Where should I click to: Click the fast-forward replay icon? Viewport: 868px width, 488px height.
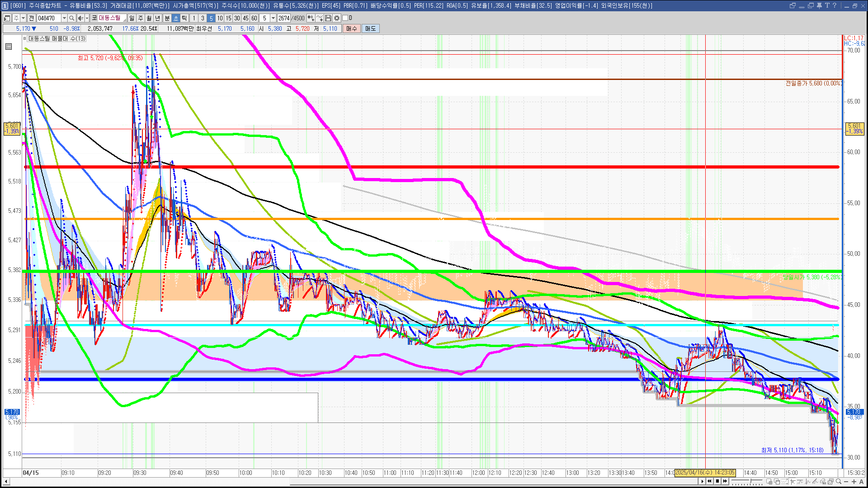point(725,481)
